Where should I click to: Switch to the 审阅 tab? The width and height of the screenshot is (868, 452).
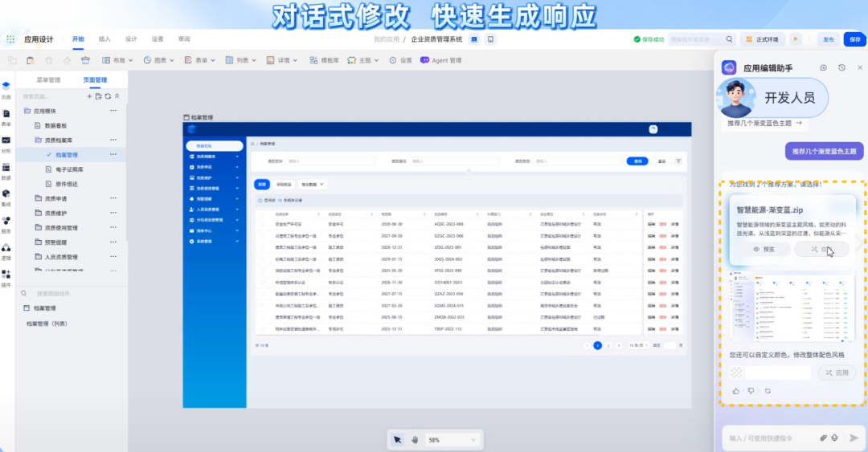[184, 39]
